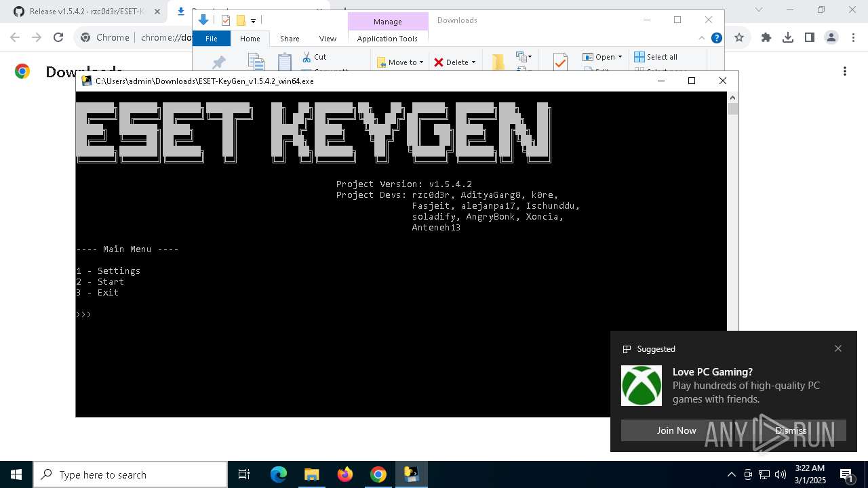Select View tab in Explorer ribbon
The width and height of the screenshot is (868, 488).
(x=328, y=39)
